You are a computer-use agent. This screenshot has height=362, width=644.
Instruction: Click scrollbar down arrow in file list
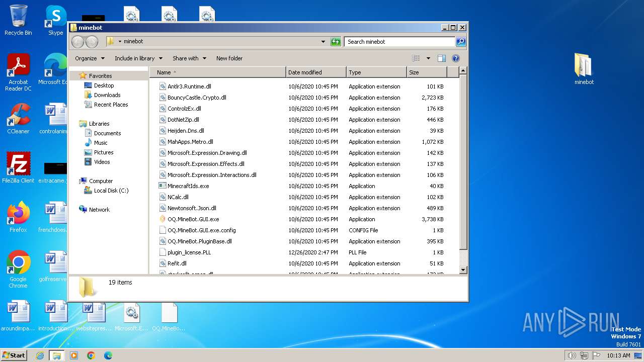point(463,270)
